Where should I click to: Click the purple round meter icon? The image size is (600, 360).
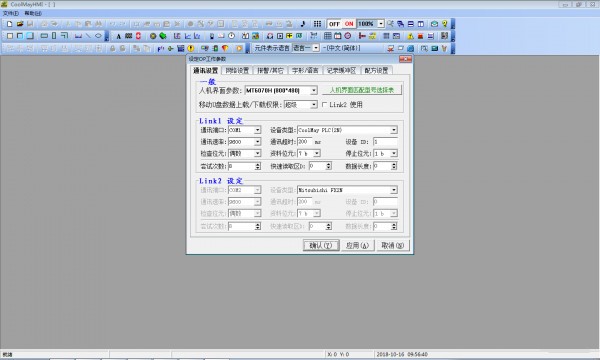(347, 36)
